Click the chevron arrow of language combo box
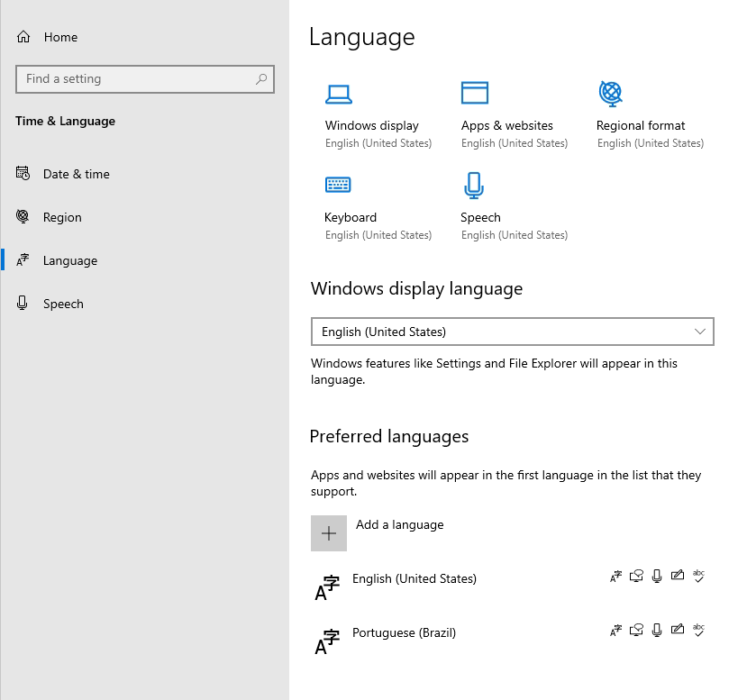747x700 pixels. point(699,332)
